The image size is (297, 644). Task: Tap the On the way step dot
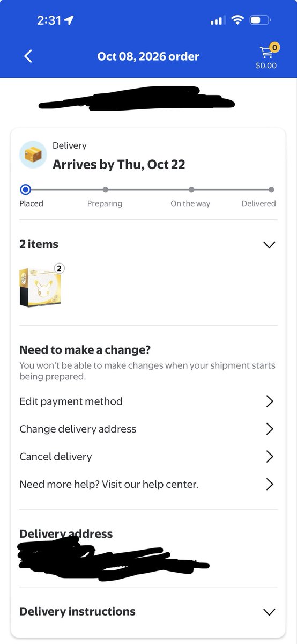[x=191, y=189]
